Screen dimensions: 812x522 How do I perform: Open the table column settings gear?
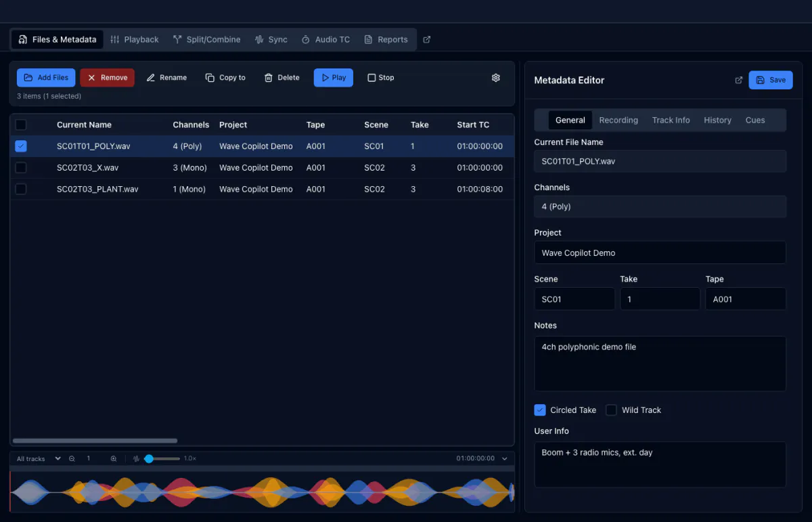(495, 78)
